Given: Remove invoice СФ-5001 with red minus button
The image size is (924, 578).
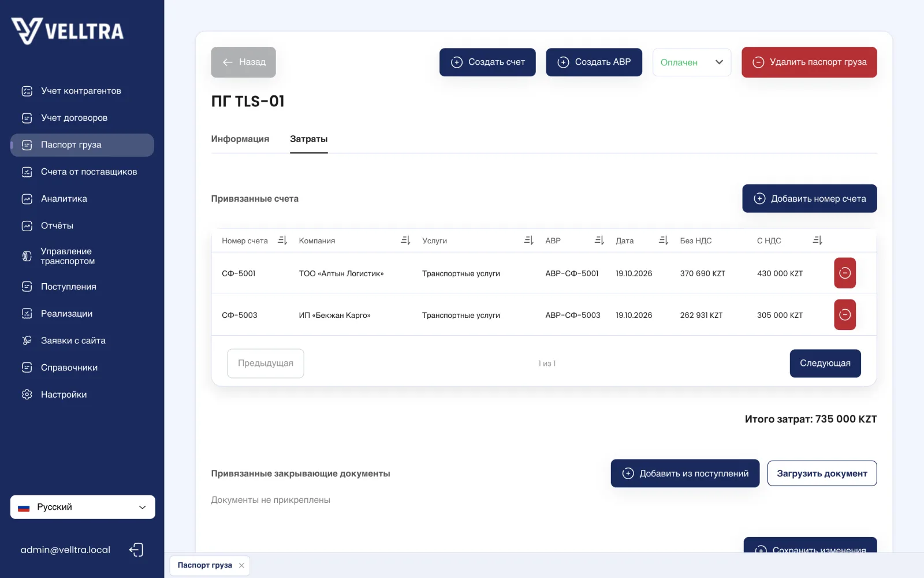Looking at the screenshot, I should [845, 273].
